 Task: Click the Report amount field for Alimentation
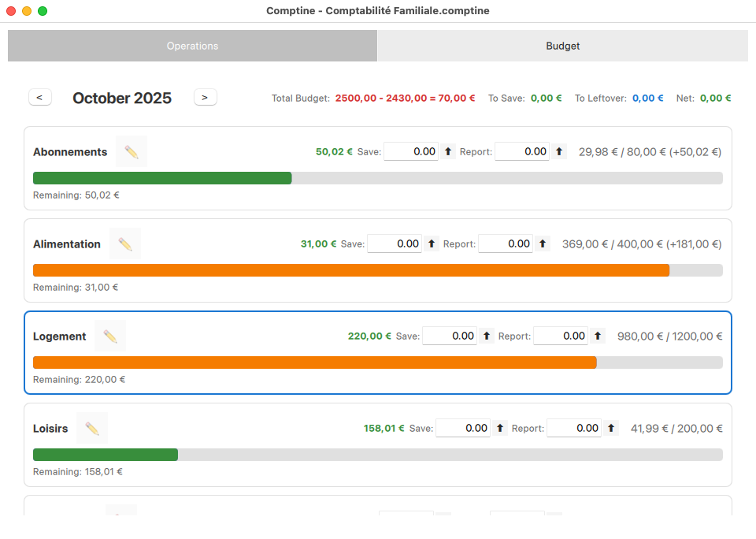(505, 244)
